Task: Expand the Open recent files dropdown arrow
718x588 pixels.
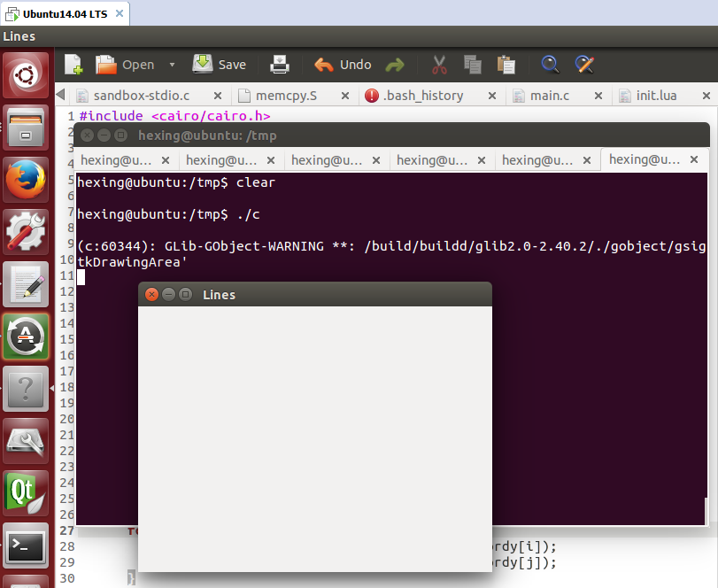Action: coord(172,65)
